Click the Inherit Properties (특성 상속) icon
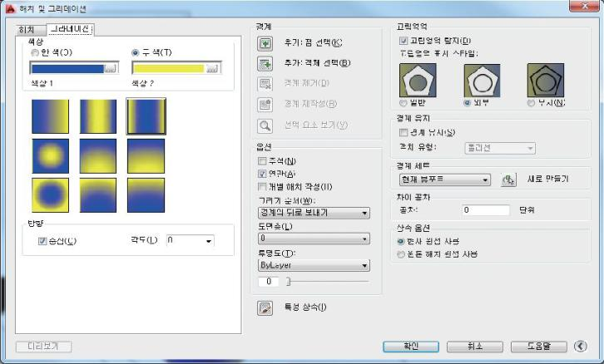The image size is (604, 364). [x=266, y=307]
